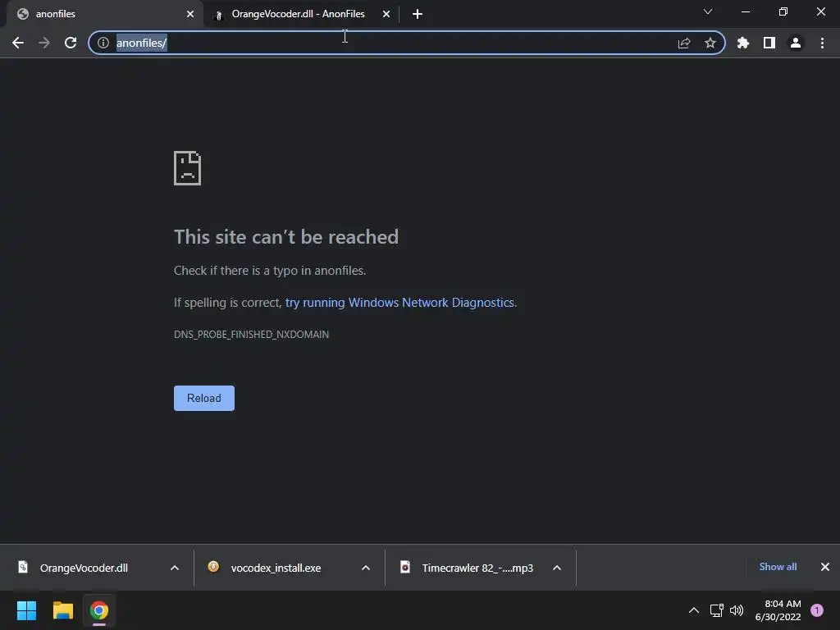The image size is (840, 630).
Task: Open downloaded OrangeVocoder.dll file
Action: pyautogui.click(x=84, y=568)
